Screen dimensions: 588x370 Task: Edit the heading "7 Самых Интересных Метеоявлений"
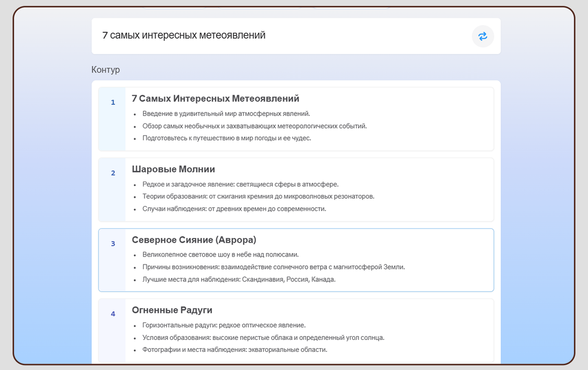216,99
